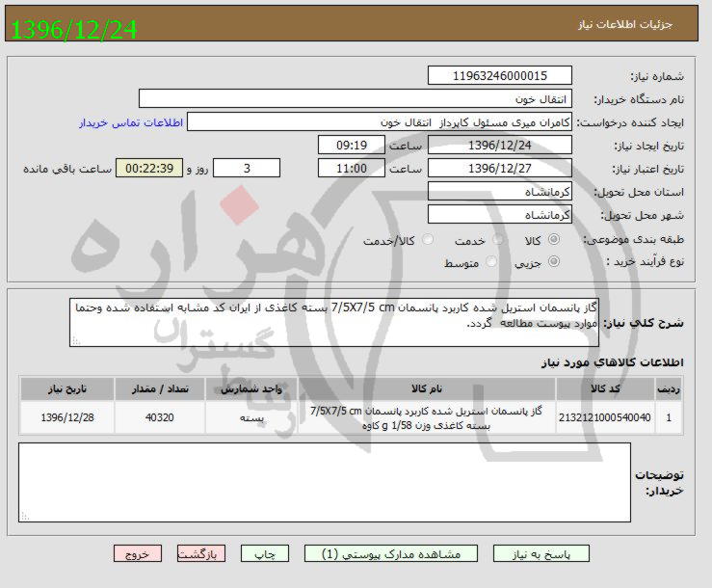Click product code 213212100054​0040 cell
The image size is (712, 588).
[x=605, y=417]
